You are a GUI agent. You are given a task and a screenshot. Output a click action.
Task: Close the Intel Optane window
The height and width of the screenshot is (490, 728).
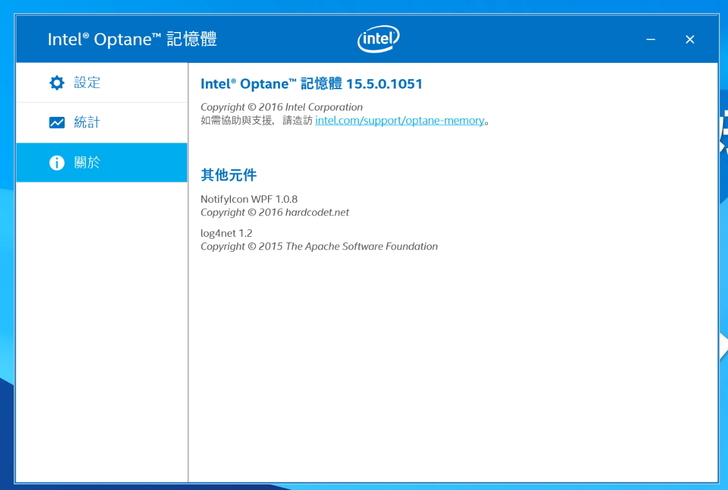[x=690, y=39]
